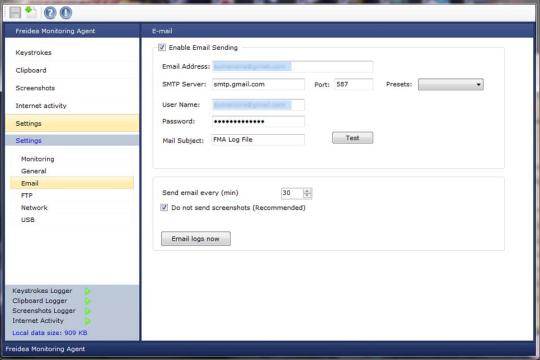Click the Mail Subject field

(258, 140)
